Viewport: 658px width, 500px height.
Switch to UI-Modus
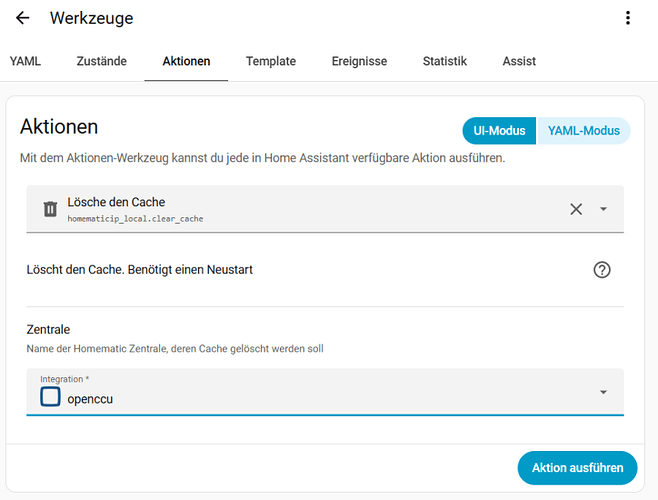(x=499, y=131)
